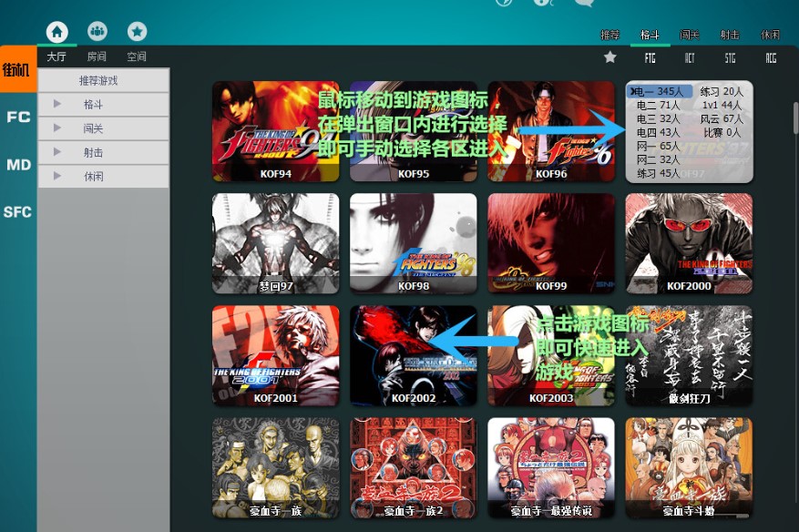Screen dimensions: 799x532
Task: Launch the 豪血寺一族 game thumbnail
Action: coord(276,468)
